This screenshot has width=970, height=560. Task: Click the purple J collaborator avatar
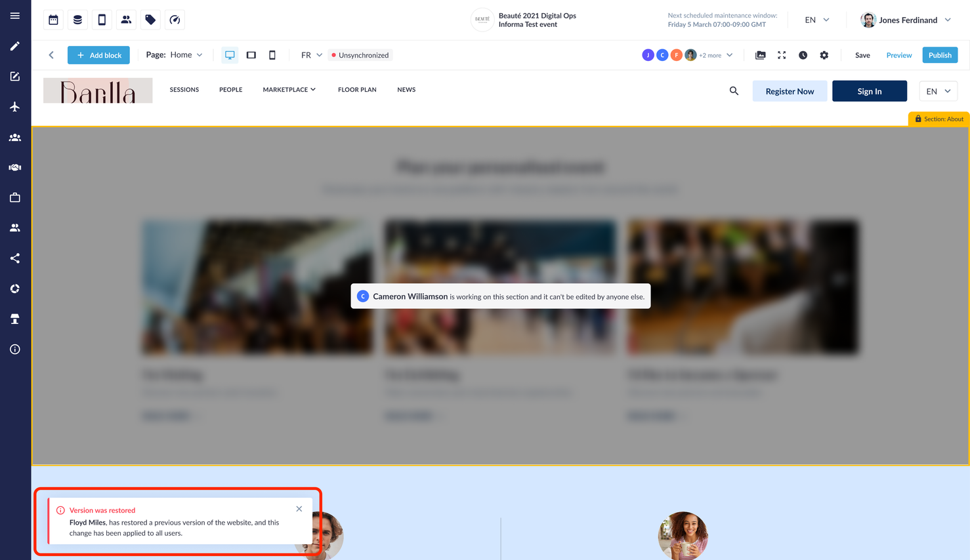648,55
